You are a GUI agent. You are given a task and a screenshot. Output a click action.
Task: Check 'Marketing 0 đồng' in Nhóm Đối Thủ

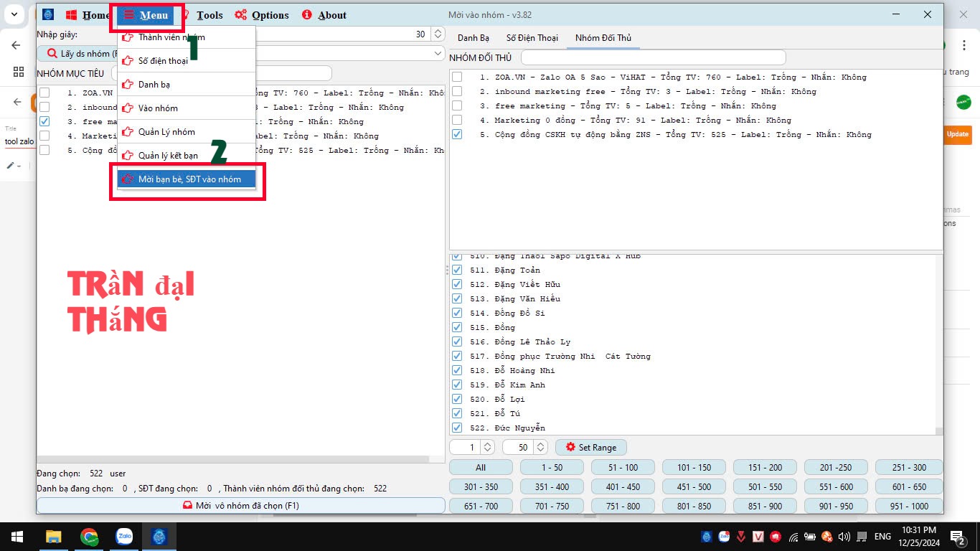(457, 120)
